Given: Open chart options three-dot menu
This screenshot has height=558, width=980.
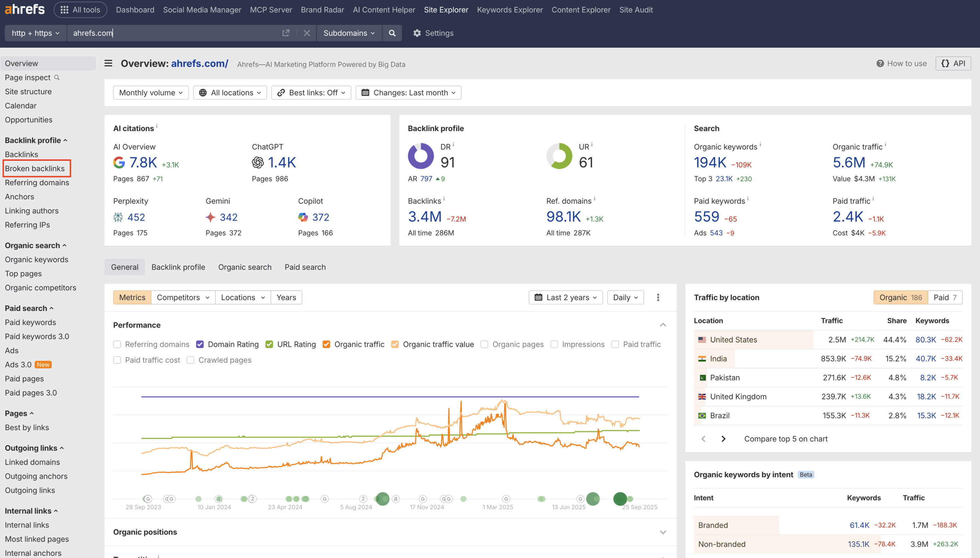Looking at the screenshot, I should click(x=658, y=297).
